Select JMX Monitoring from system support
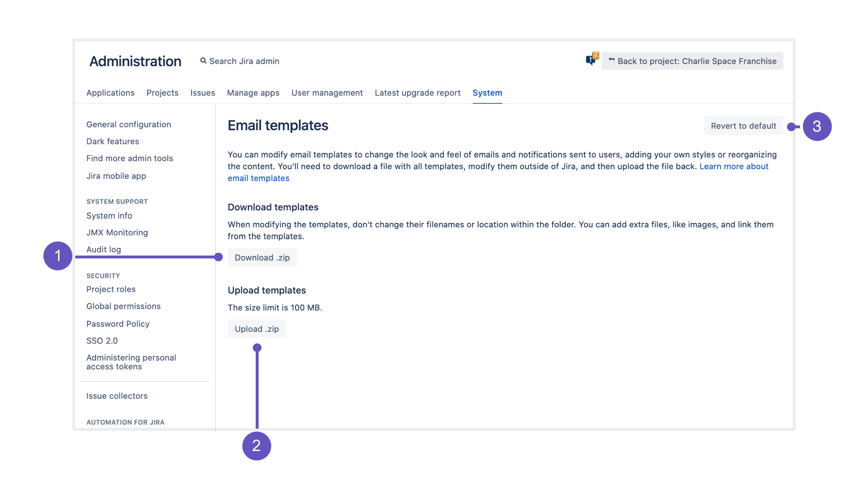 (x=118, y=232)
